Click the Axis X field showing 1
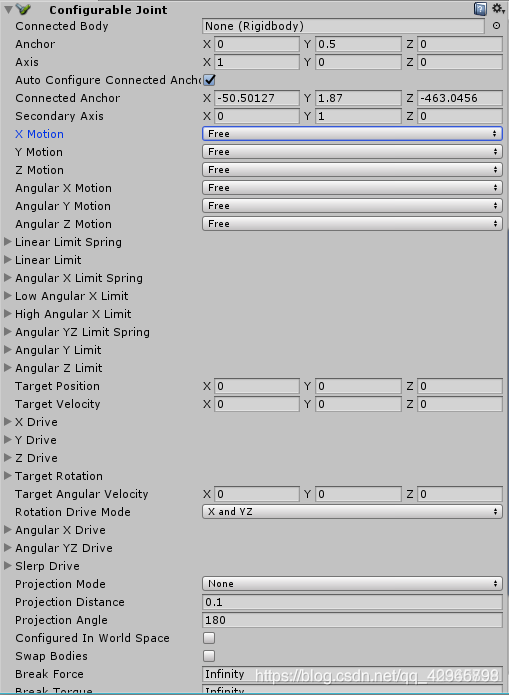Screen dimensions: 509x695 click(257, 62)
